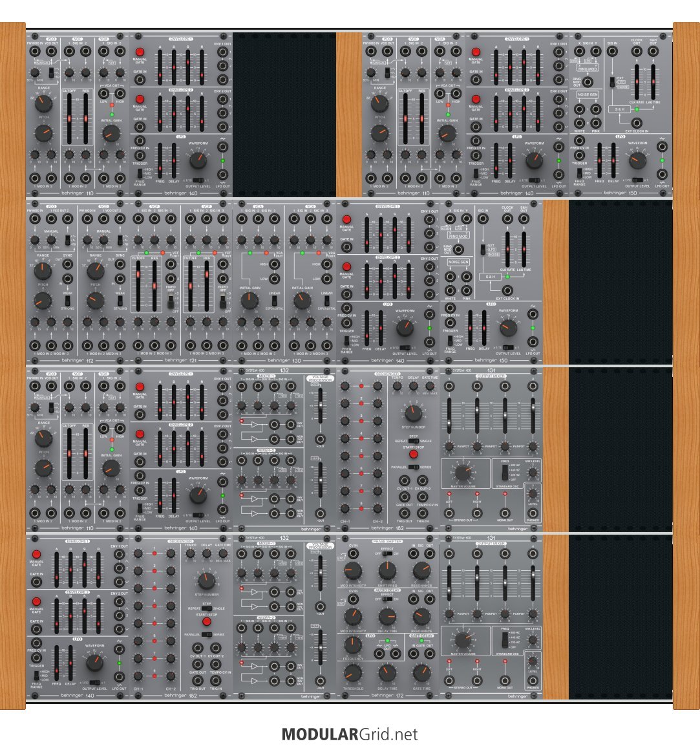Click CUTOFF slider on first VCF of 121

pyautogui.click(x=138, y=285)
